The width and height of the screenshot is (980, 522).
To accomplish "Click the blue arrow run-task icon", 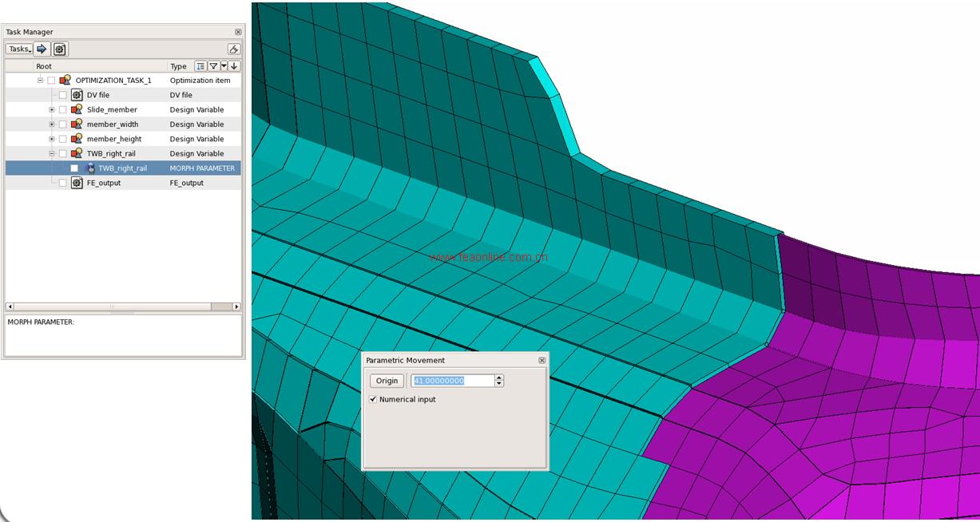I will tap(42, 49).
